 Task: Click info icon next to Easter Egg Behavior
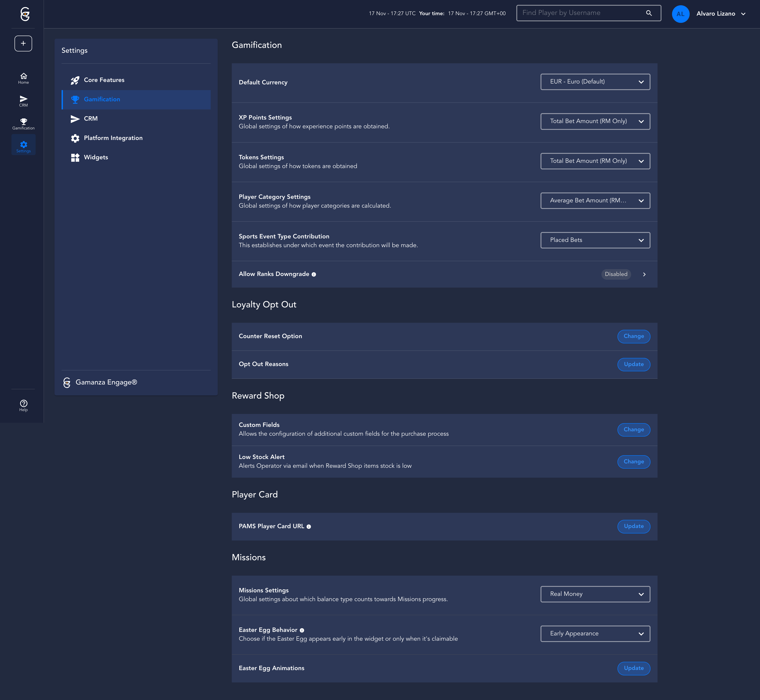(x=302, y=630)
